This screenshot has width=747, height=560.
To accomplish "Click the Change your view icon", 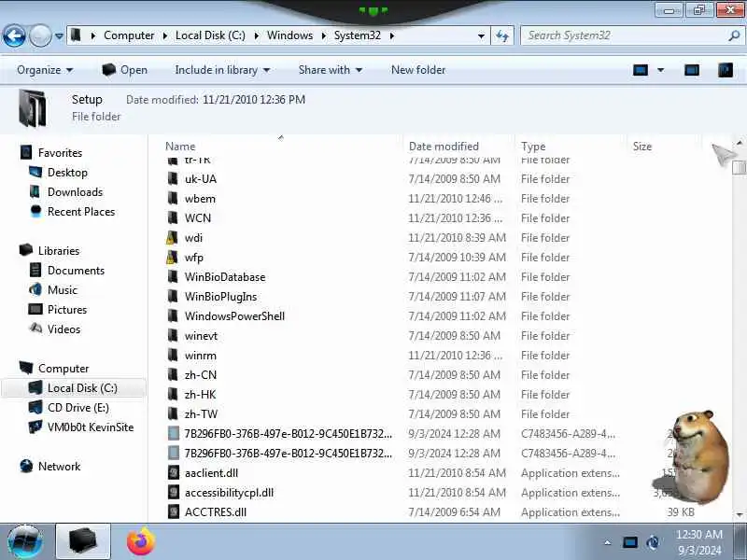I will point(641,71).
